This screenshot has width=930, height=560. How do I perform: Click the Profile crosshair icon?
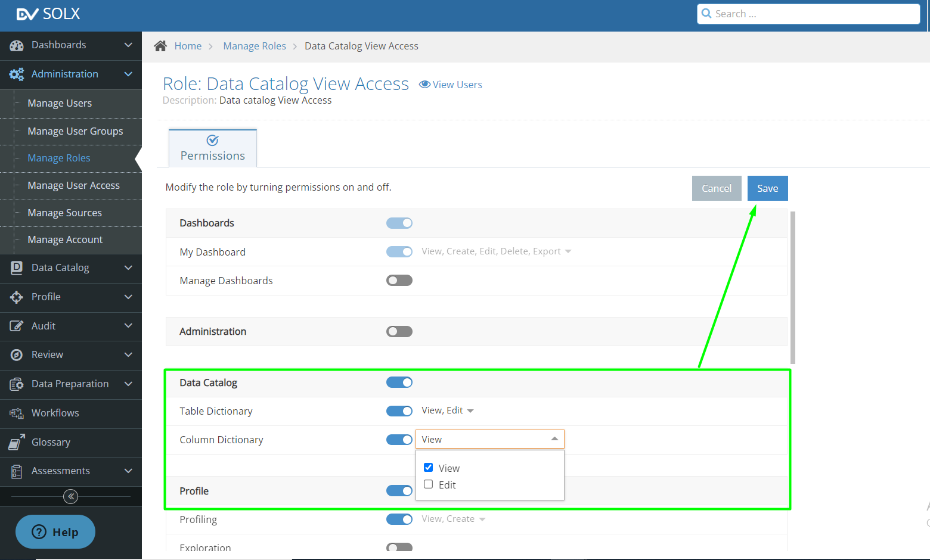[x=17, y=297]
